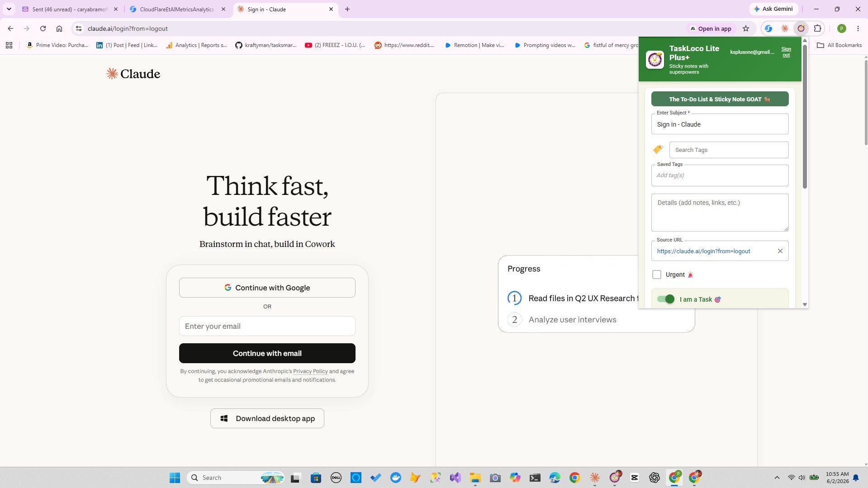Go to the Chrome home page
868x488 pixels.
pos(59,28)
